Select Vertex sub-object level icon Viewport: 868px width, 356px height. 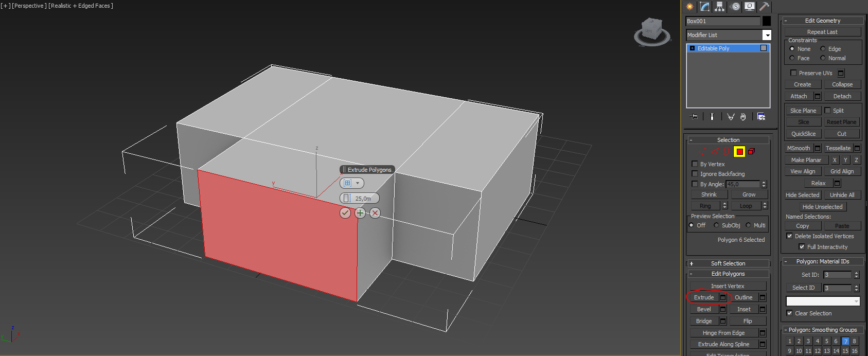tap(703, 151)
